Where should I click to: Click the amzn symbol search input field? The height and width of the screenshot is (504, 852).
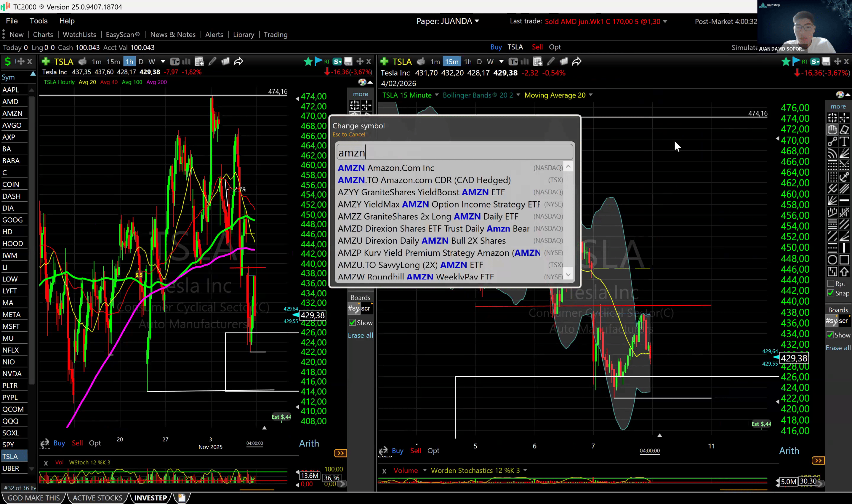(455, 152)
